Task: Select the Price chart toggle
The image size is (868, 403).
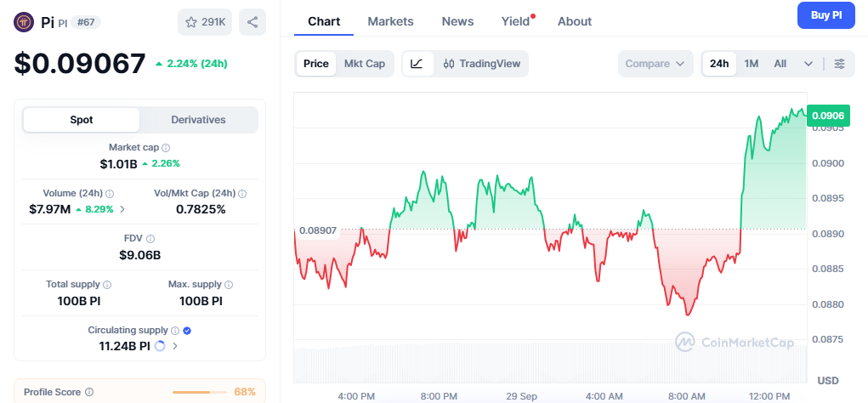Action: [316, 64]
